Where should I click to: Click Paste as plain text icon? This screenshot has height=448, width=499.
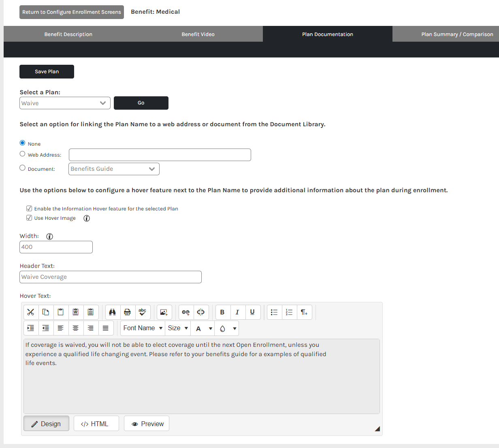pos(91,312)
